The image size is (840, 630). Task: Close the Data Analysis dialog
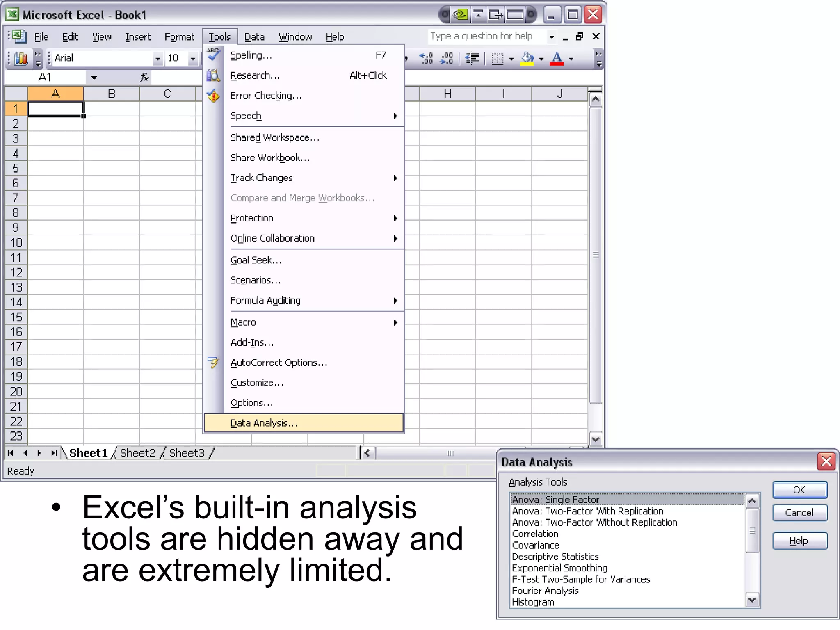(x=826, y=461)
